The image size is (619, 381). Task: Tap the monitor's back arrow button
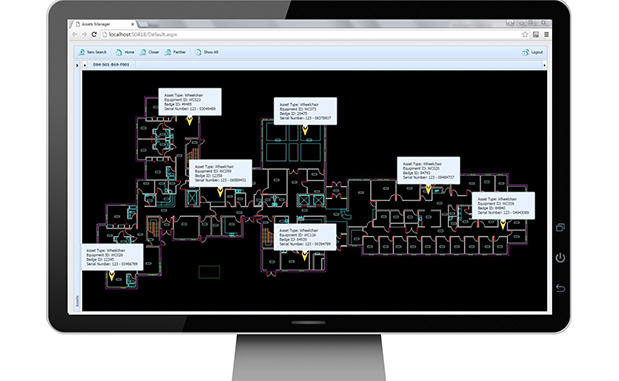[560, 288]
